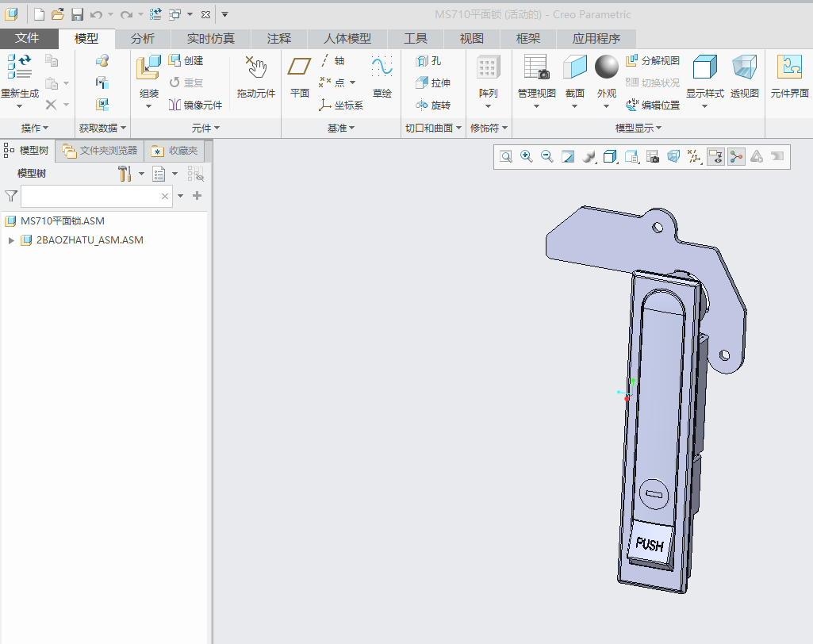Viewport: 813px width, 644px height.
Task: Click the Open file folder icon
Action: [58, 14]
